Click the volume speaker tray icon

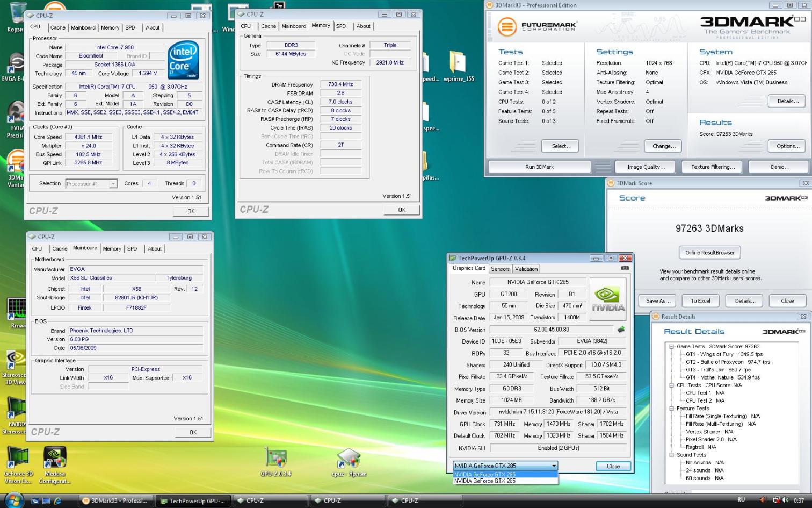(x=785, y=500)
